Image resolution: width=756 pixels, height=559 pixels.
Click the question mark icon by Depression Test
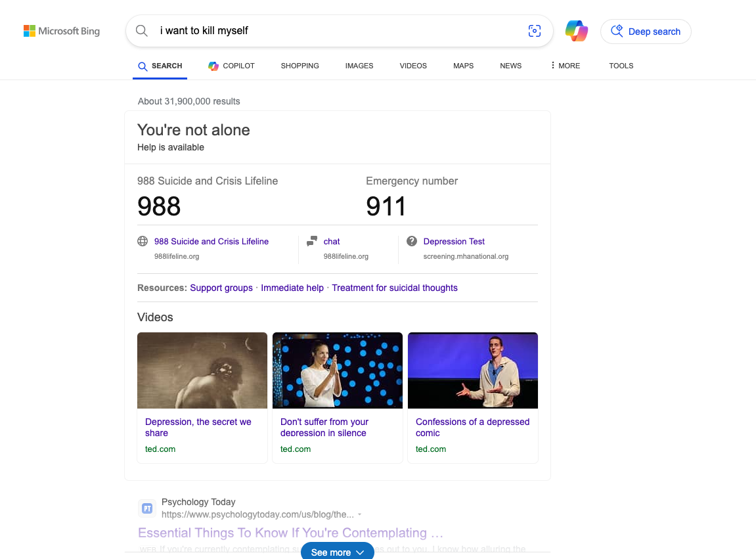point(412,241)
